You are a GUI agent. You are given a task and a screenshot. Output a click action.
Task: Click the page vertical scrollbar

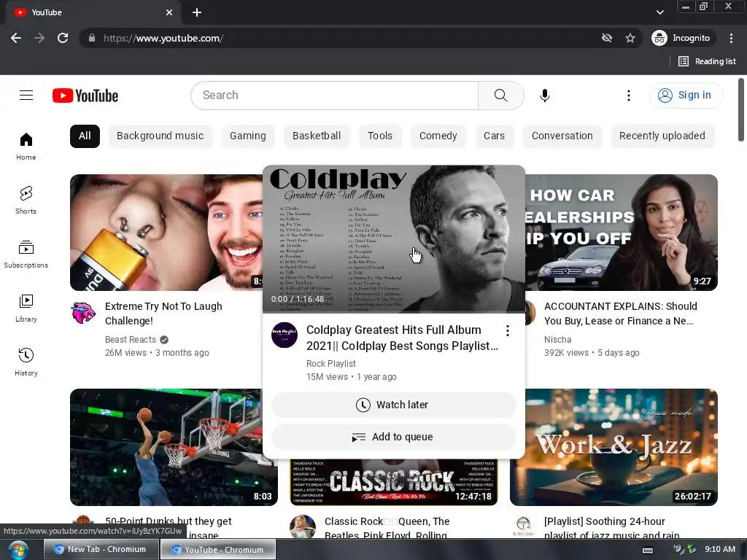[x=741, y=109]
